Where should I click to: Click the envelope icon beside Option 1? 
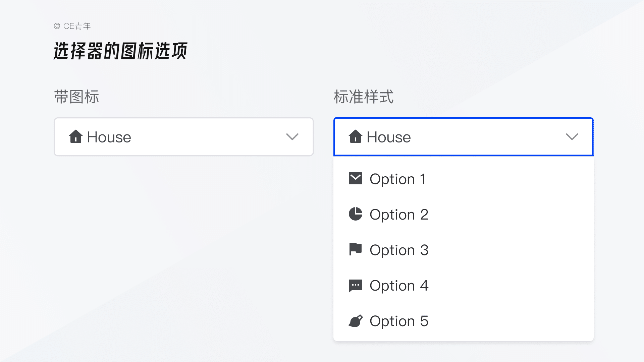[355, 179]
